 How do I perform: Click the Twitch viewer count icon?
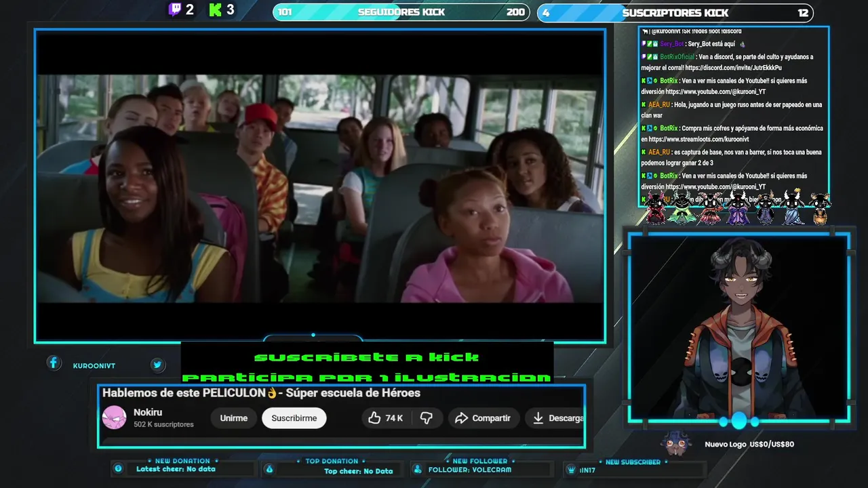tap(175, 9)
